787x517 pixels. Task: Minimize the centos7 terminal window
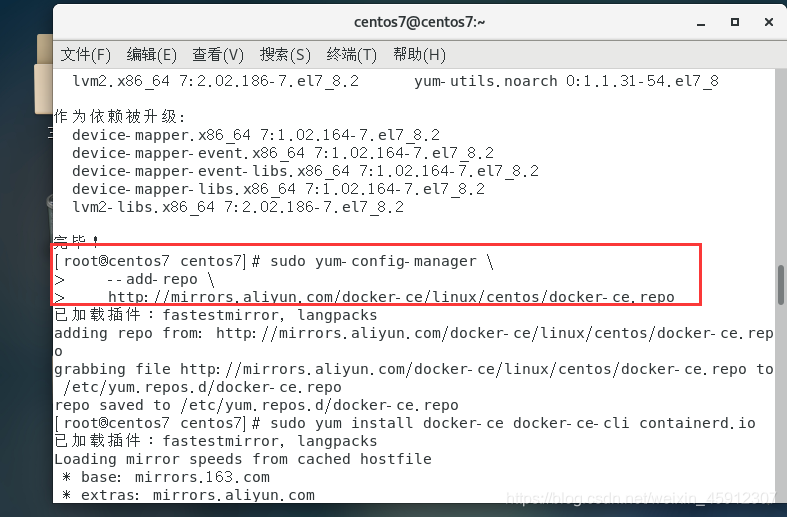pyautogui.click(x=701, y=23)
